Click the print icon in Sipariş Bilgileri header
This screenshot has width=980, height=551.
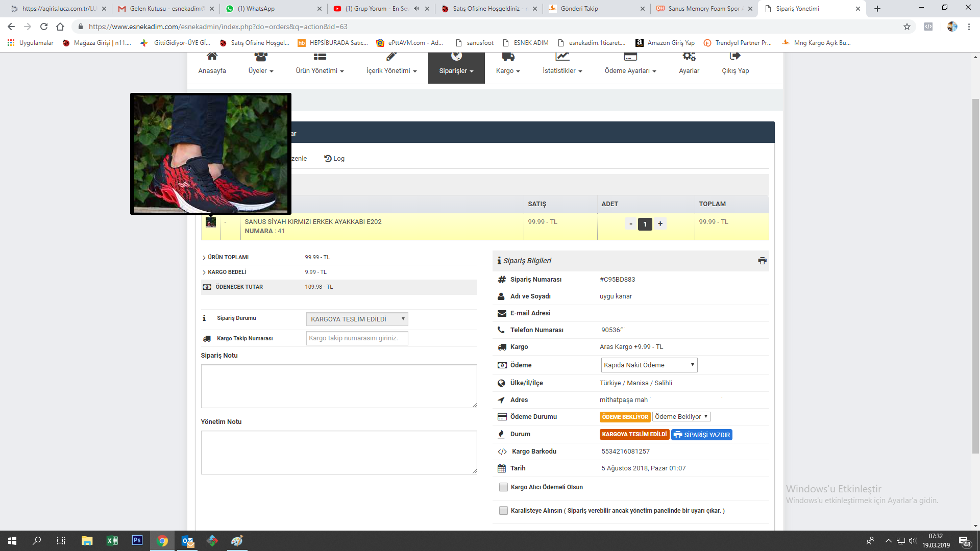point(762,261)
